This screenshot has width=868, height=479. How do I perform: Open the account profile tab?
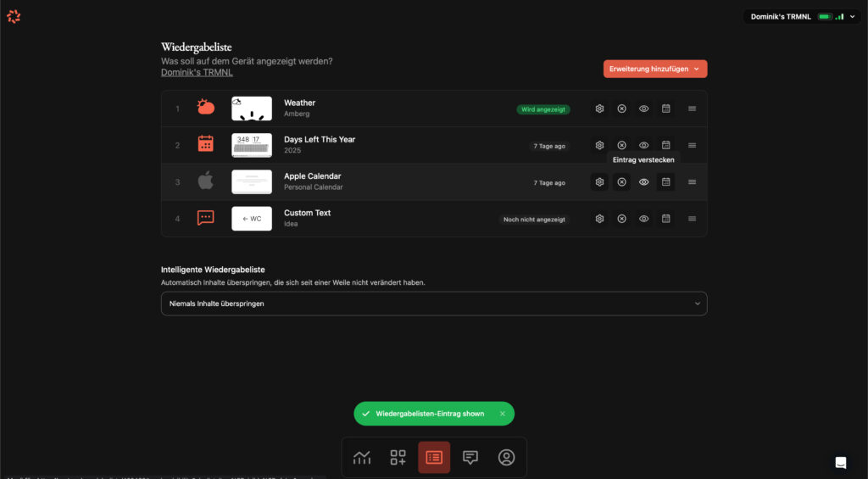[x=506, y=458]
